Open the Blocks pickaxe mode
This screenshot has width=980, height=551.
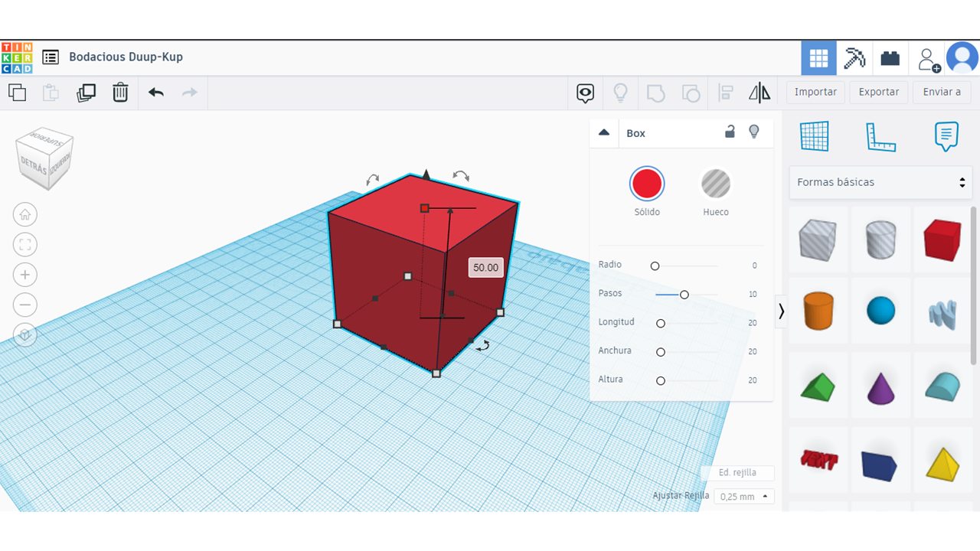point(854,58)
